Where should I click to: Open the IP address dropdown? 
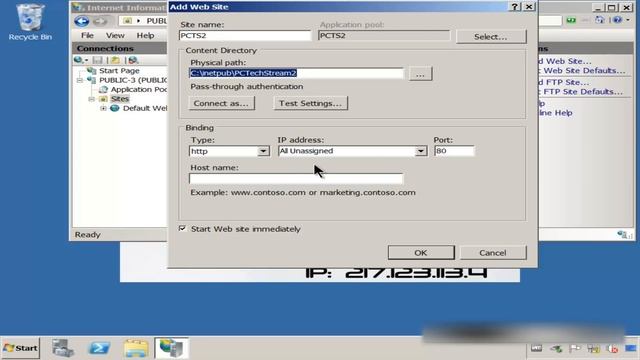tap(420, 151)
